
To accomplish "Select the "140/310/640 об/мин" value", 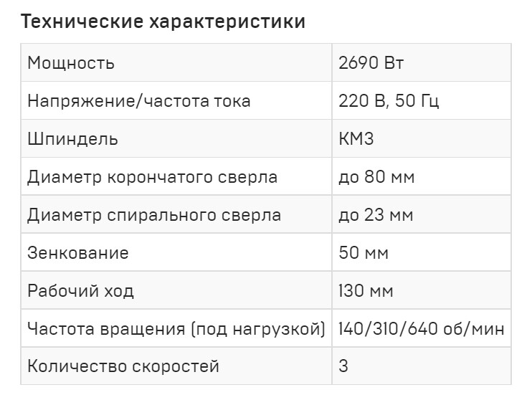I will tap(422, 329).
